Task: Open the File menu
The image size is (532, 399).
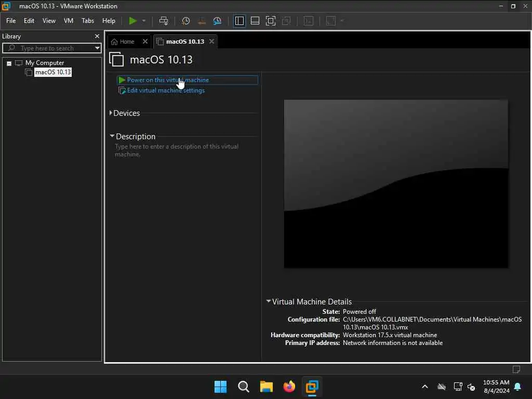Action: click(x=11, y=21)
